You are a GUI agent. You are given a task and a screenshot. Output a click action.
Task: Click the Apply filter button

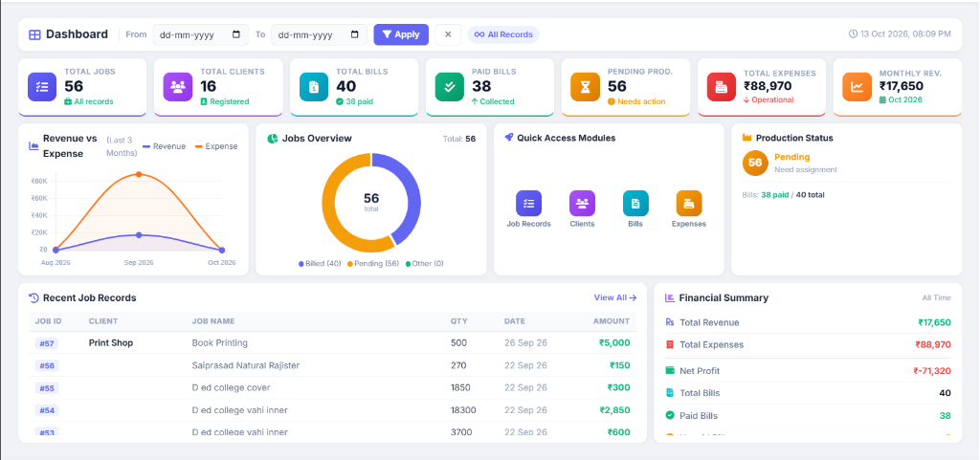click(x=401, y=34)
